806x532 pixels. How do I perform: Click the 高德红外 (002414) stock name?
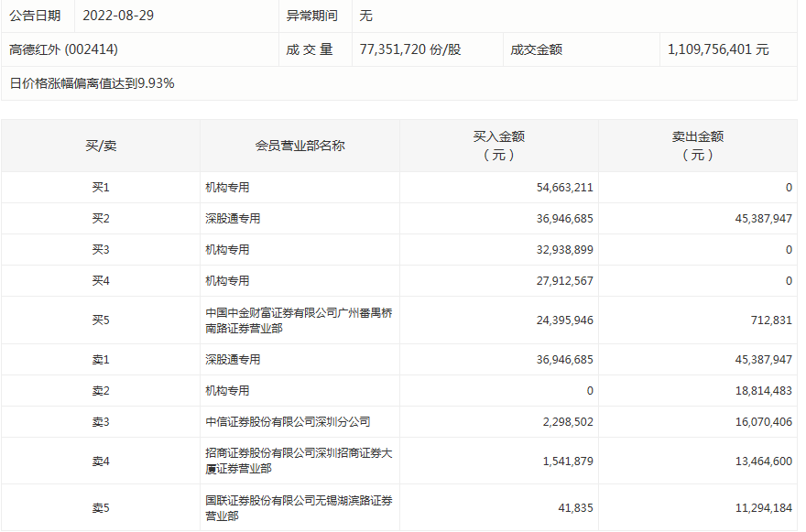pyautogui.click(x=63, y=49)
